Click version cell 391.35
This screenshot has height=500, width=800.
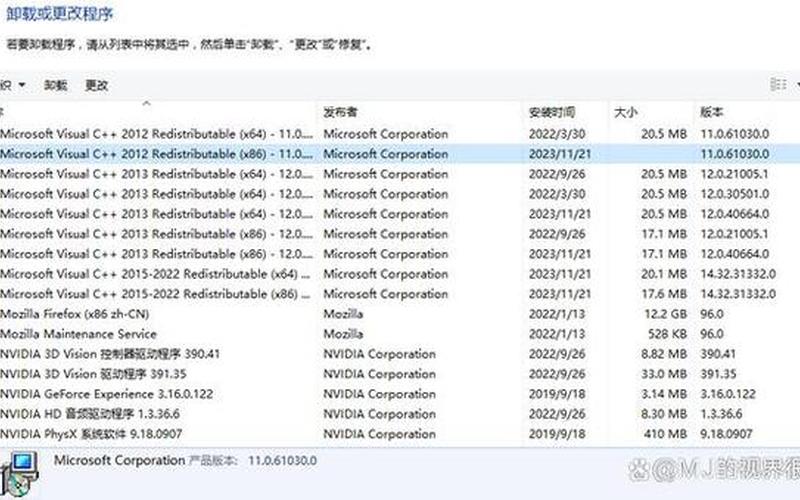(718, 374)
